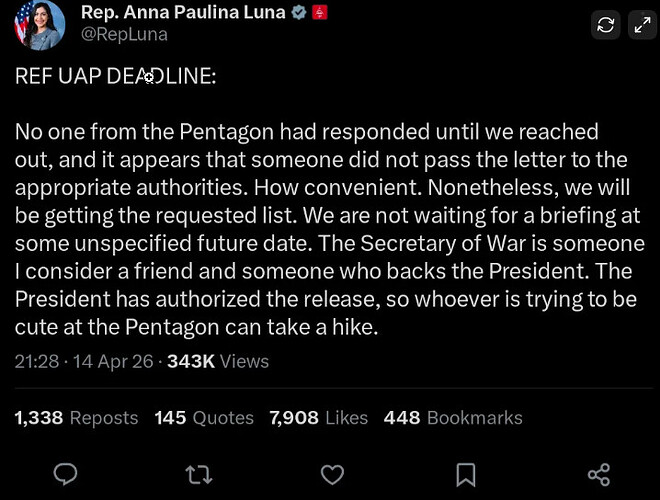View the 1,338 Reposts list

[76, 418]
